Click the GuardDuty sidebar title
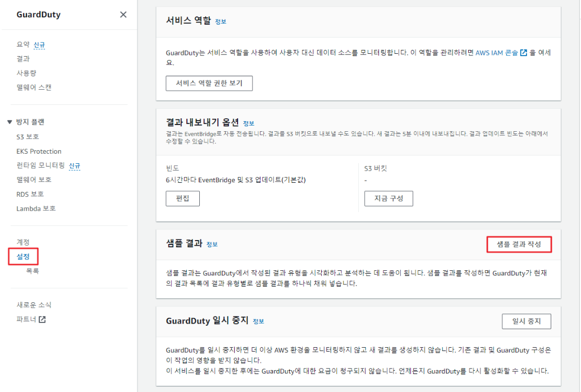The width and height of the screenshot is (581, 392). [39, 15]
